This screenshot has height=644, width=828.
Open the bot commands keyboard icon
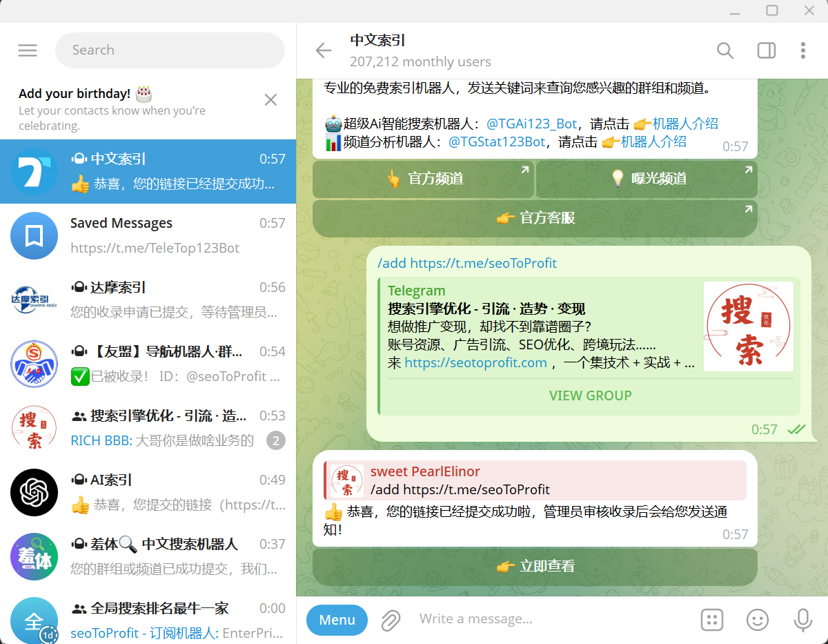(x=711, y=620)
